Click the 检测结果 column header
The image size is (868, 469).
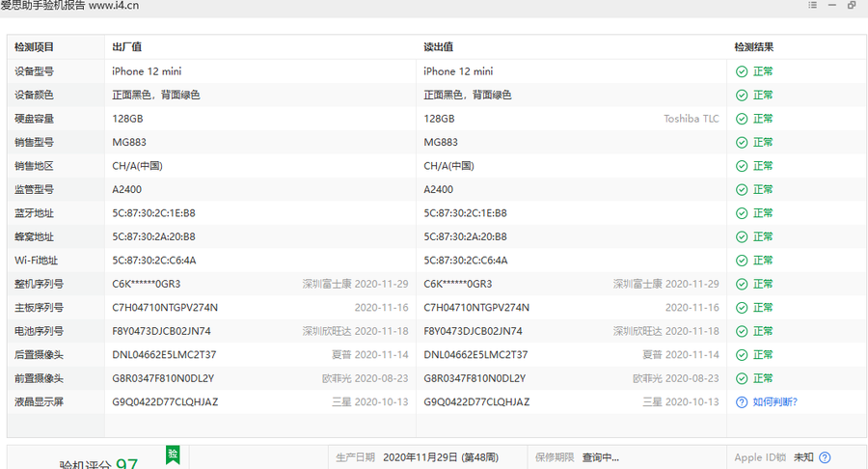(x=753, y=47)
